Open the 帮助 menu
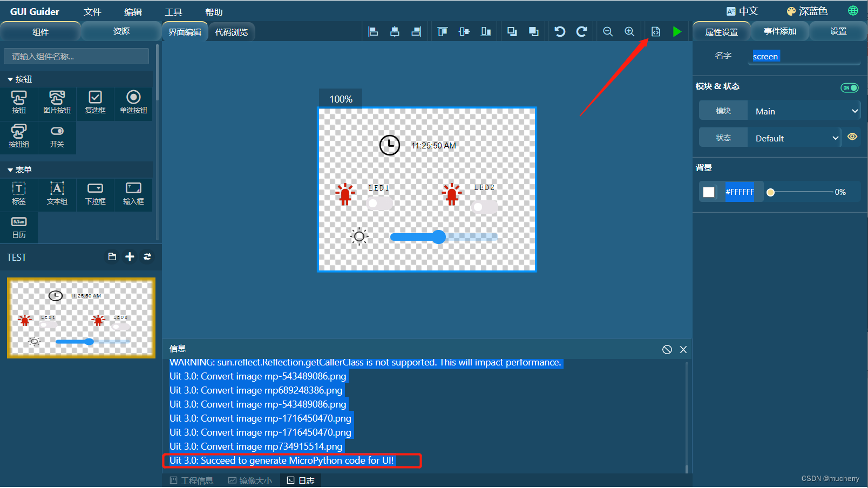Viewport: 868px width, 488px height. pos(214,12)
